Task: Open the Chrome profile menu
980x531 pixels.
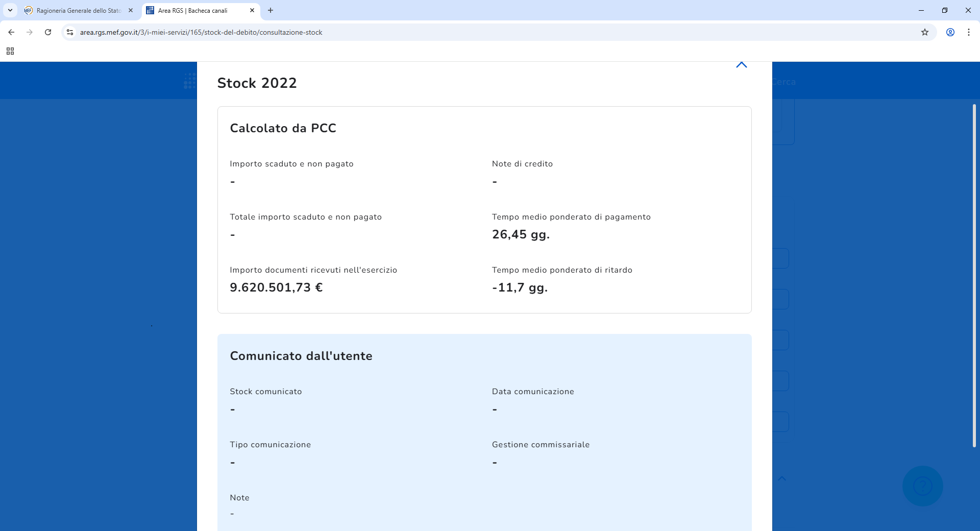Action: point(950,32)
